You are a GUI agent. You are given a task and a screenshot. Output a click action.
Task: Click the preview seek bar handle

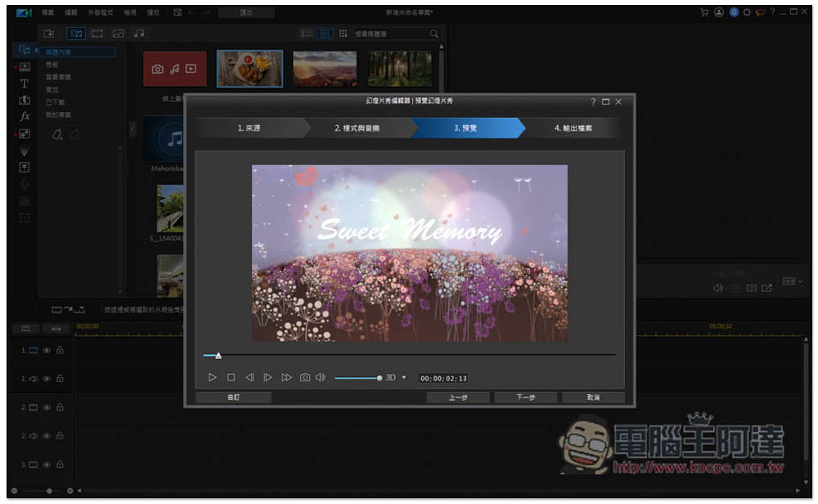coord(218,355)
